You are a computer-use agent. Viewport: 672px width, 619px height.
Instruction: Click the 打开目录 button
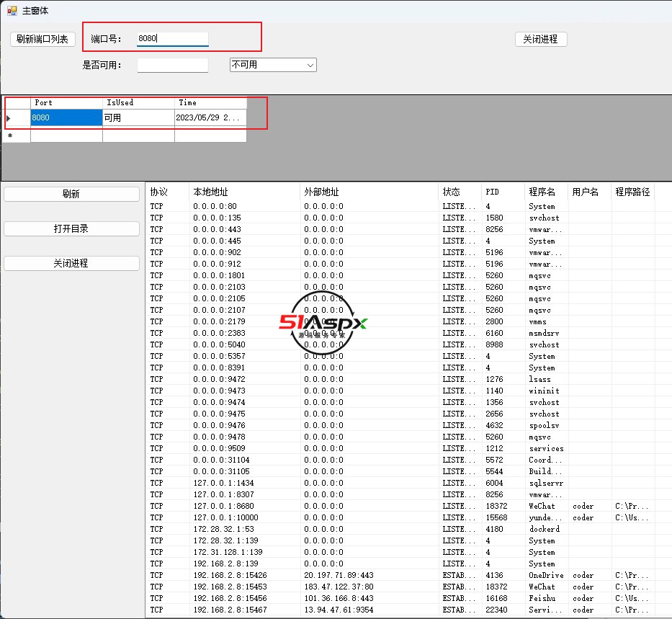point(71,228)
